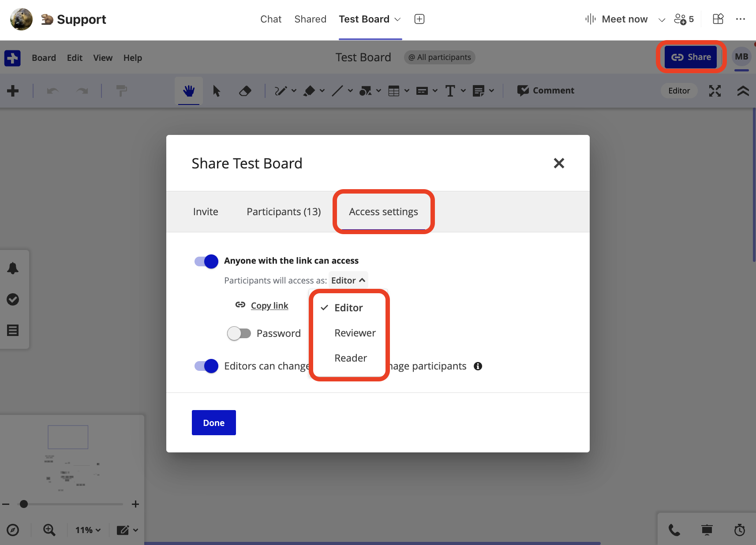Choose Reviewer from the role list
This screenshot has height=545, width=756.
[x=355, y=333]
